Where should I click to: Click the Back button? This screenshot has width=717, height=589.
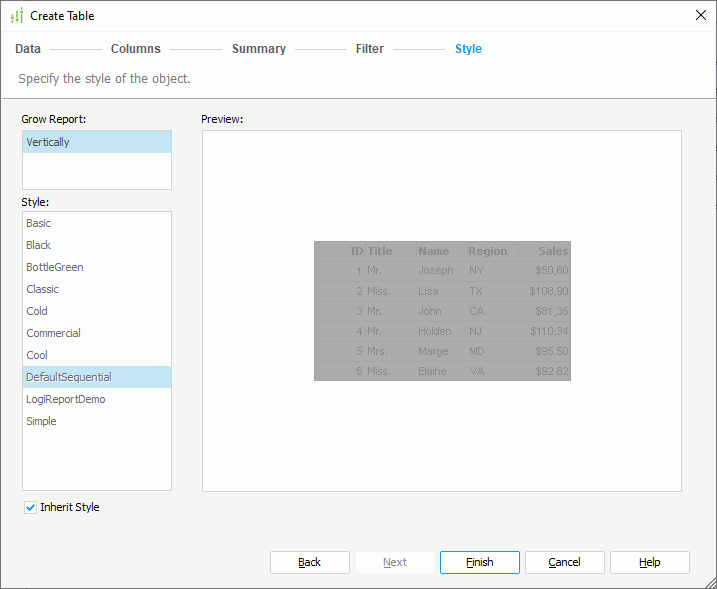tap(310, 562)
